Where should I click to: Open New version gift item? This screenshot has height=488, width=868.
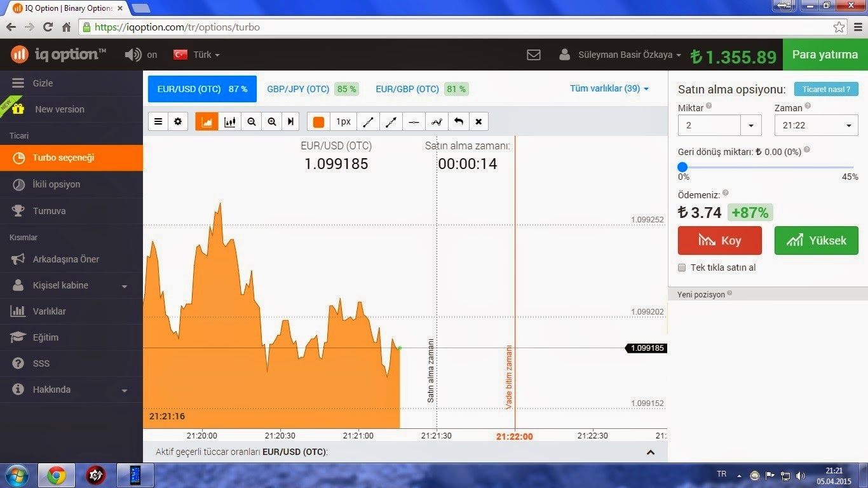[71, 109]
